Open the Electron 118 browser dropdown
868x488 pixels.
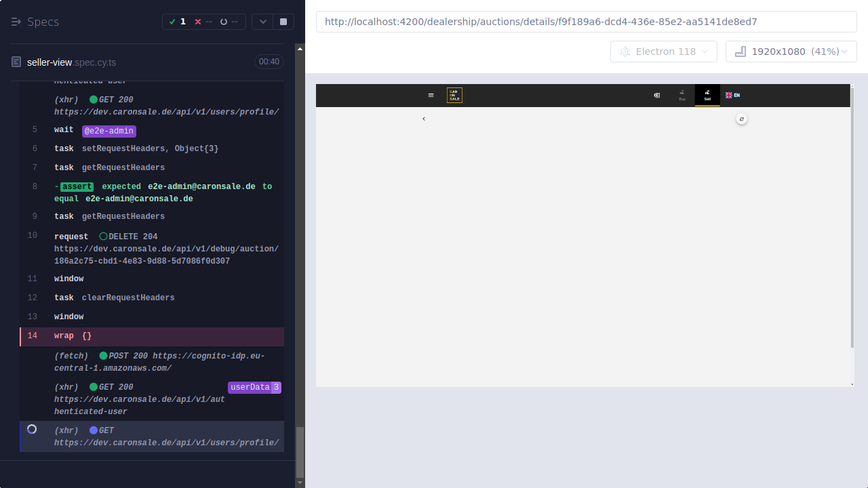(663, 51)
